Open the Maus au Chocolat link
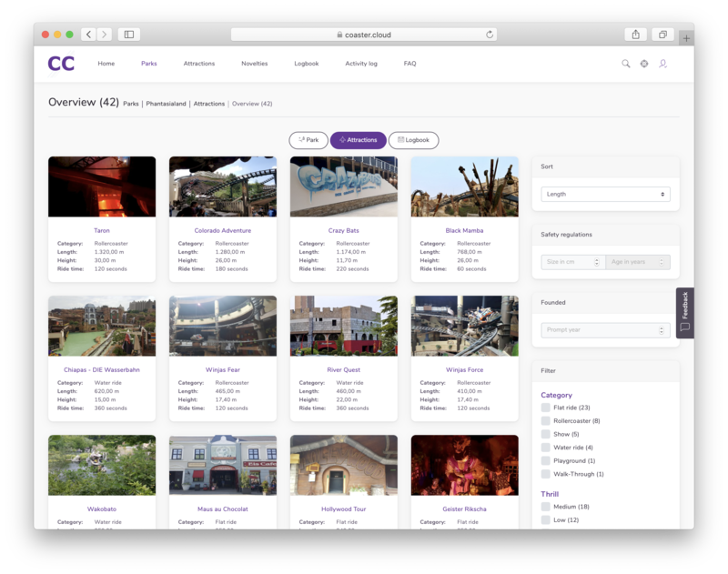Viewport: 728px width, 574px height. pos(223,509)
